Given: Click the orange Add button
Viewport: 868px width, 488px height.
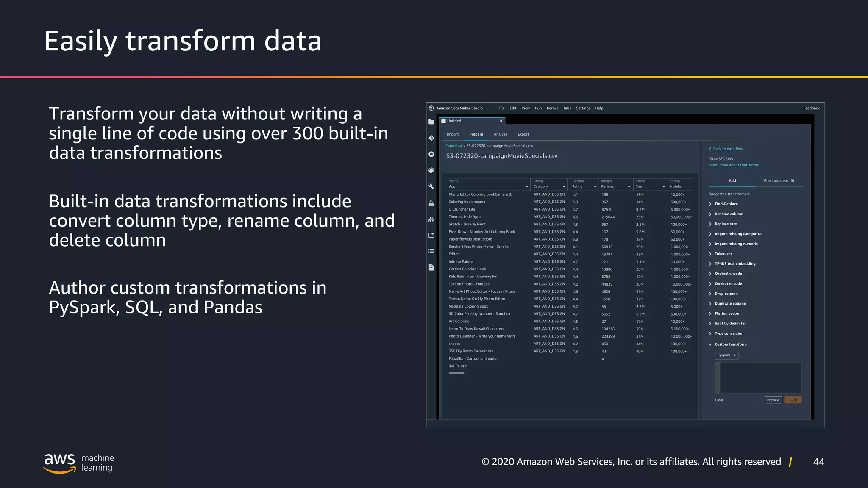Looking at the screenshot, I should (x=793, y=400).
